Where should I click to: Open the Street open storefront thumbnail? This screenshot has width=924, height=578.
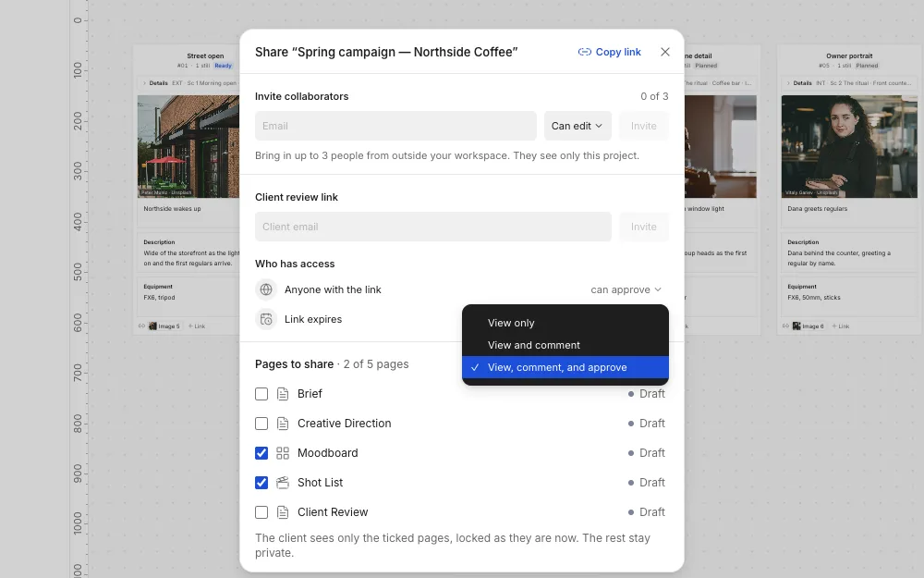pos(188,146)
